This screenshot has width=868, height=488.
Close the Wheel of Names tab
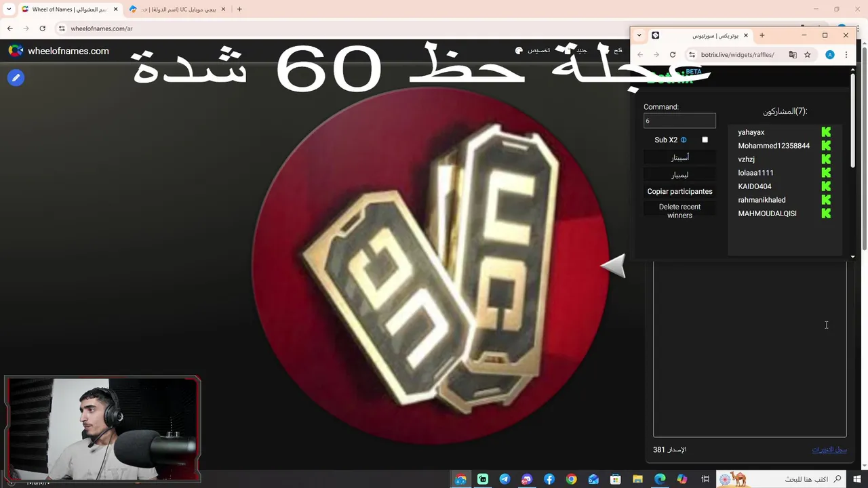(x=116, y=9)
